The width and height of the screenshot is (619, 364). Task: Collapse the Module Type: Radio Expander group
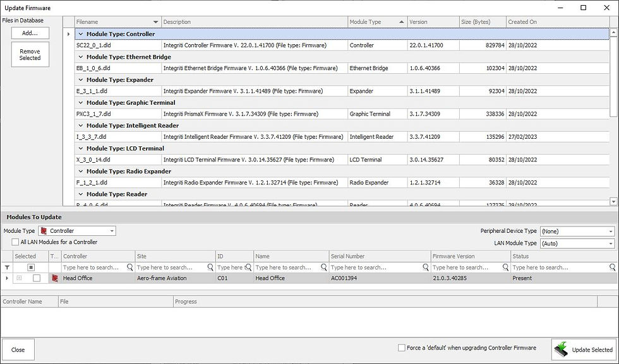[81, 172]
